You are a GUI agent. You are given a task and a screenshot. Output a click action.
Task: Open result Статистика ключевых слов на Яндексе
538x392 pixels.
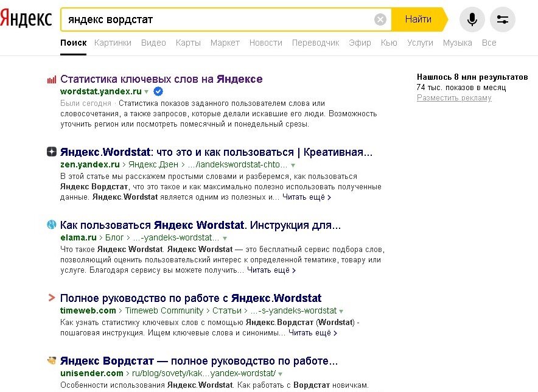[x=161, y=79]
